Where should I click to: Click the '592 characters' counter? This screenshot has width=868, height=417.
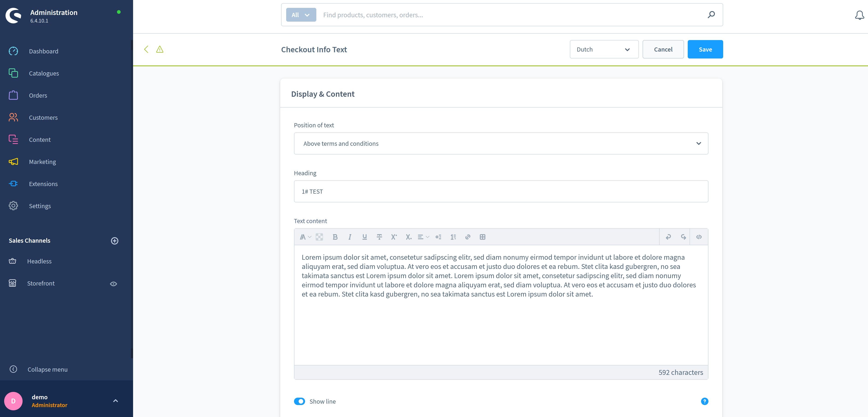point(681,372)
